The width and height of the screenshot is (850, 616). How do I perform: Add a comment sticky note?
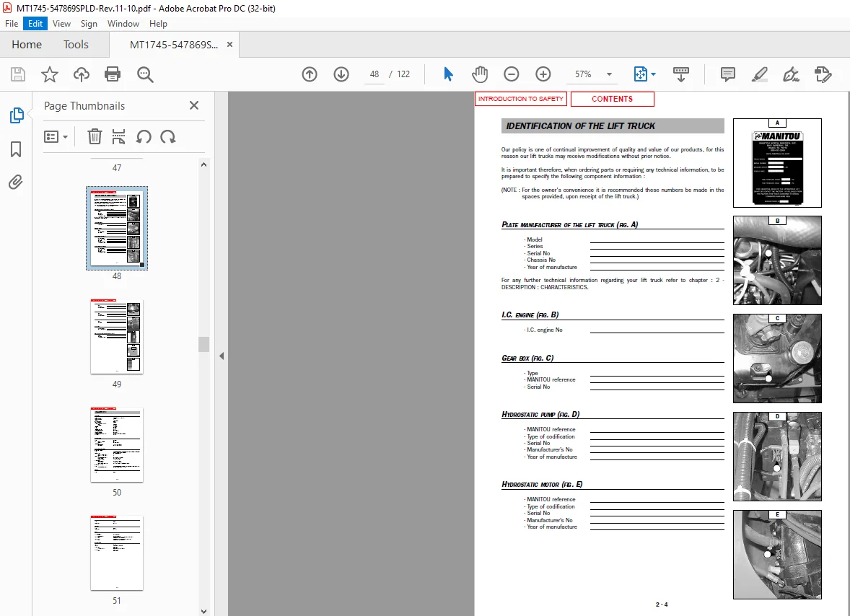[727, 74]
